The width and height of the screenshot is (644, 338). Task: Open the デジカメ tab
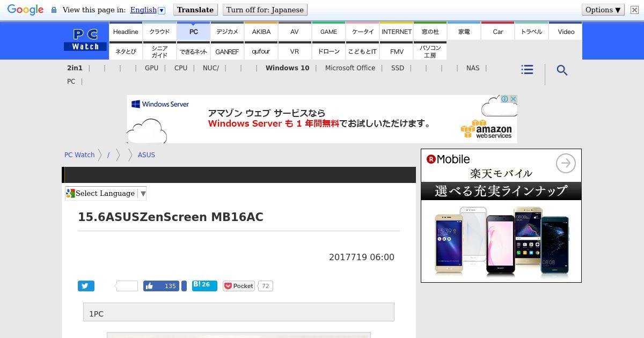[227, 32]
